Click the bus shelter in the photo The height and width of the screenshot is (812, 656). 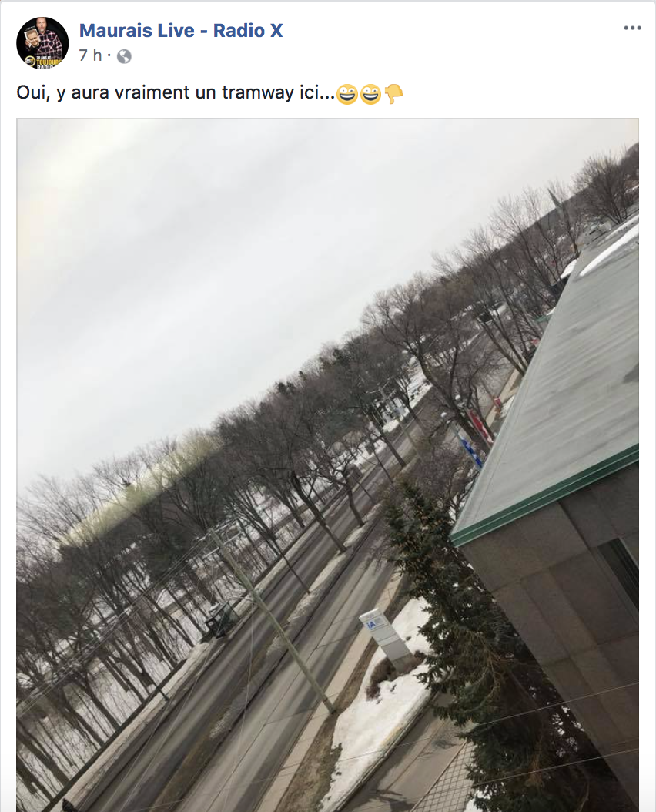tap(222, 617)
